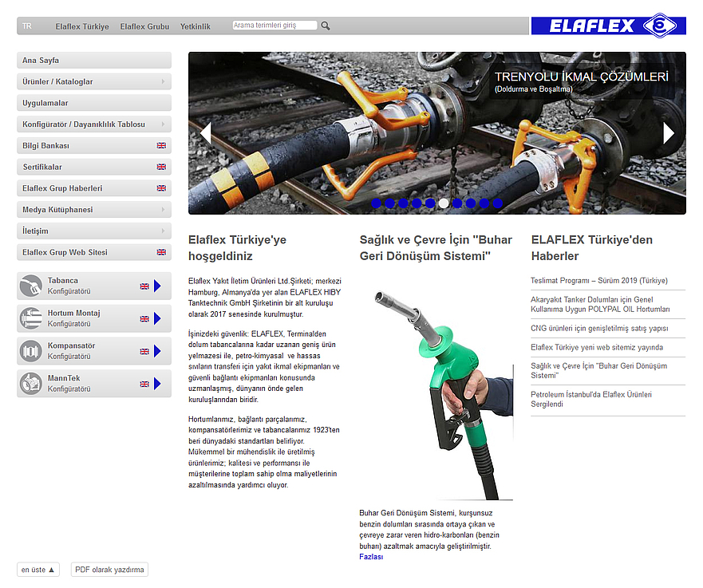The height and width of the screenshot is (588, 703).
Task: Click the Tabanca nozzle configurator icon
Action: (x=31, y=286)
